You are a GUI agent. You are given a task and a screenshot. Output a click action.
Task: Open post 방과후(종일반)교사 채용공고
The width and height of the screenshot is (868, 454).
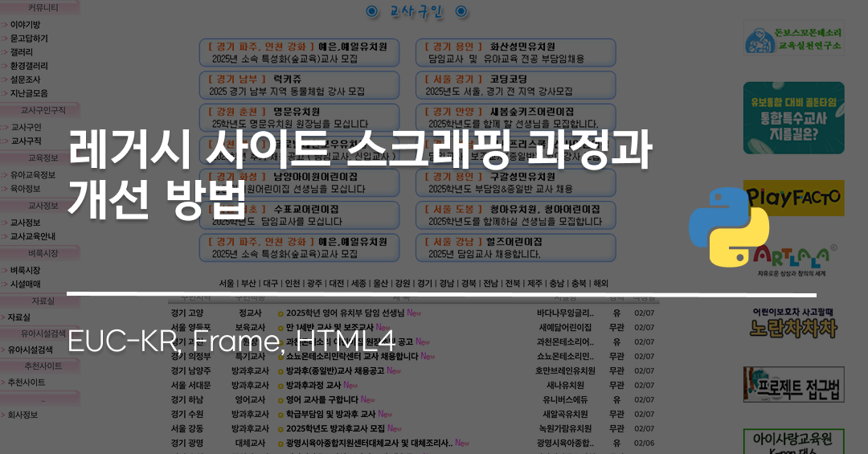coord(335,371)
